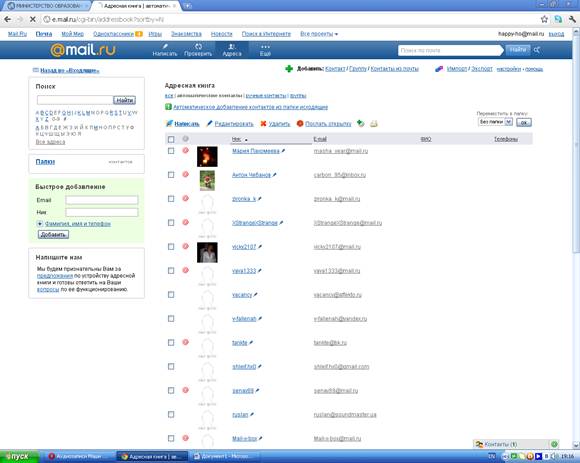Tick the checkbox for vava1333
The image size is (580, 463).
171,271
